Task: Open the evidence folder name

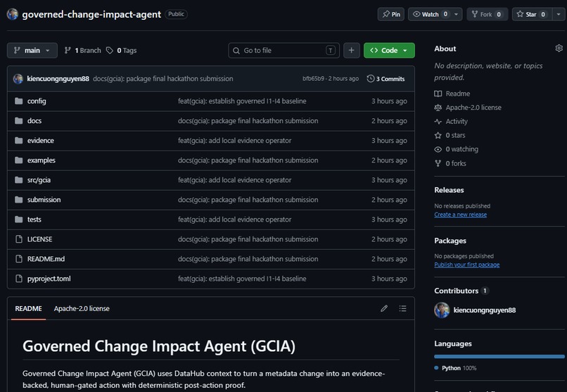Action: point(41,140)
